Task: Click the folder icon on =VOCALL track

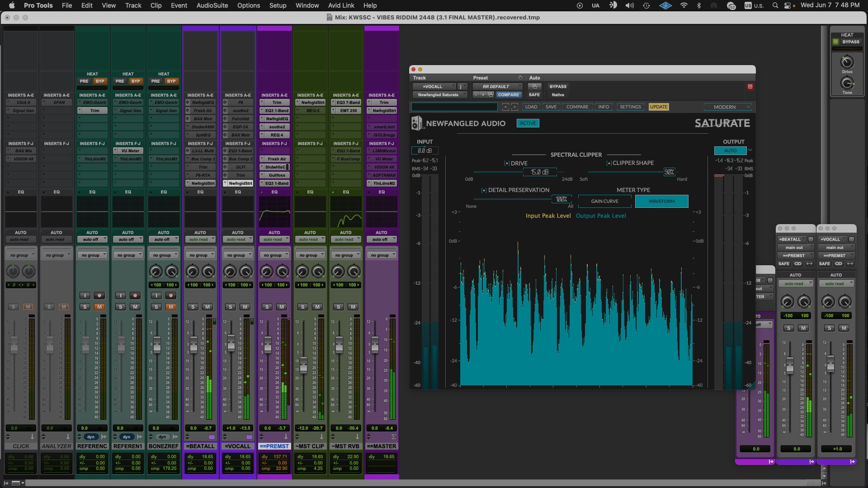Action: click(249, 437)
